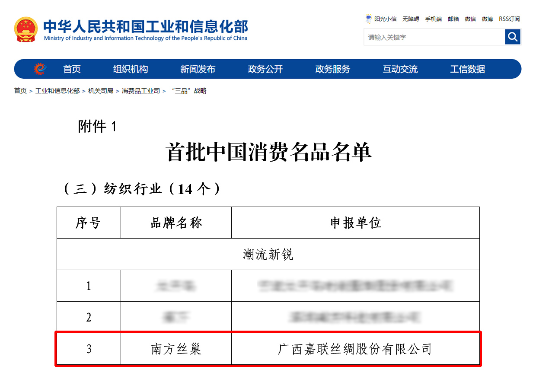Go to 首页 in breadcrumb
536x392 pixels.
click(x=20, y=91)
